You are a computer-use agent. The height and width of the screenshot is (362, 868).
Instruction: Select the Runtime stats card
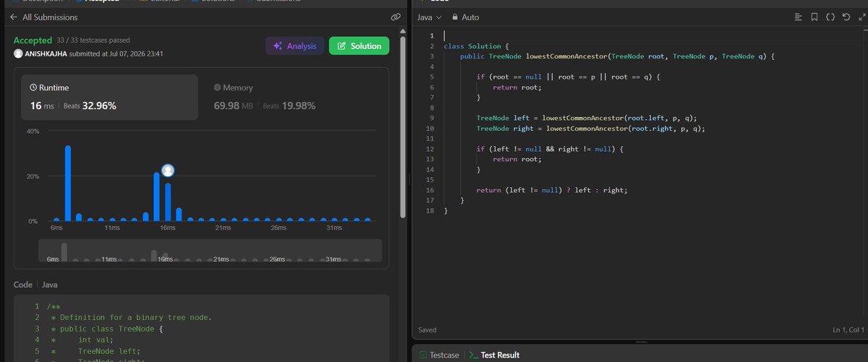pyautogui.click(x=109, y=97)
